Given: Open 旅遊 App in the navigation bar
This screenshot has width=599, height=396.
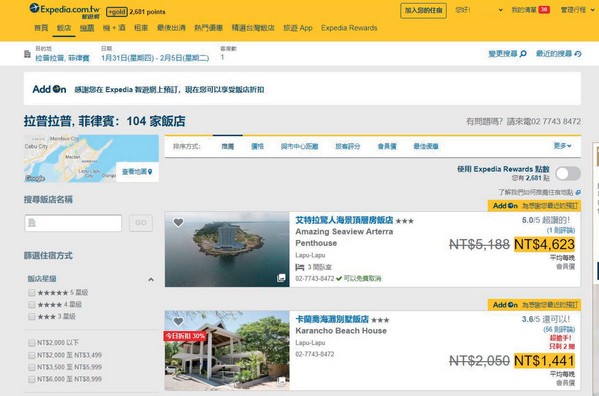Looking at the screenshot, I should pos(298,28).
